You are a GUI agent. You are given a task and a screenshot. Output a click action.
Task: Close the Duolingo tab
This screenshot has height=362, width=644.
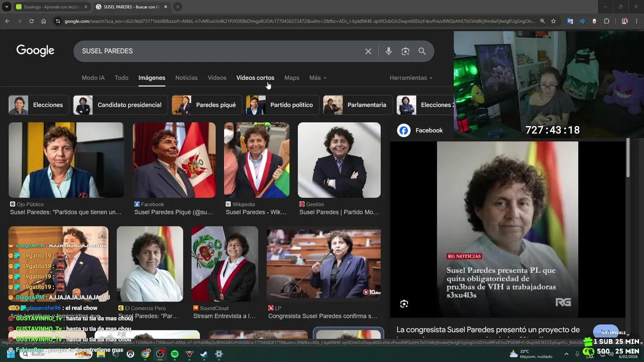pyautogui.click(x=86, y=7)
